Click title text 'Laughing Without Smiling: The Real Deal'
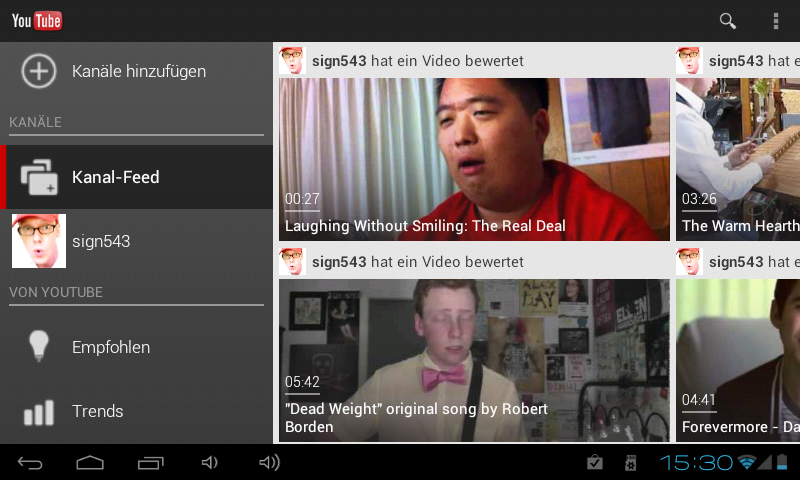 tap(425, 226)
